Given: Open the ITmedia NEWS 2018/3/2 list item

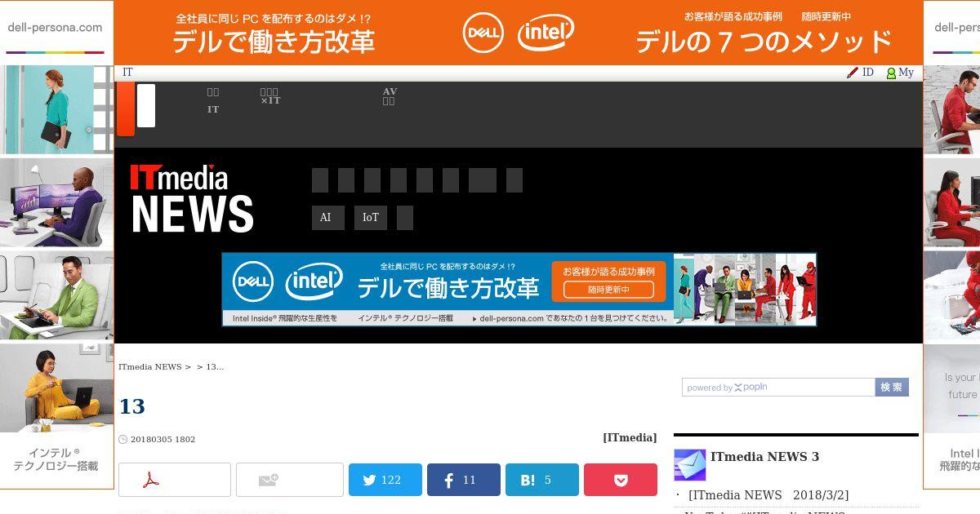Looking at the screenshot, I should [768, 495].
